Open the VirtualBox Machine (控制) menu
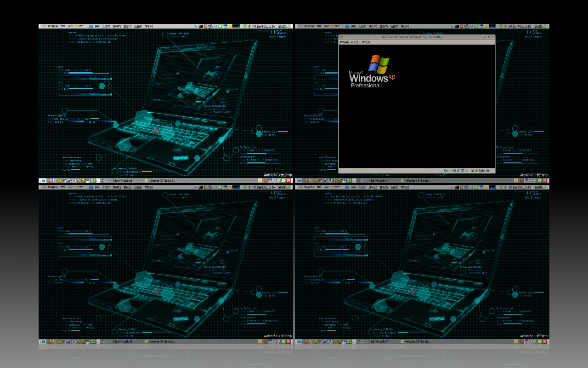The width and height of the screenshot is (588, 368). tap(344, 42)
